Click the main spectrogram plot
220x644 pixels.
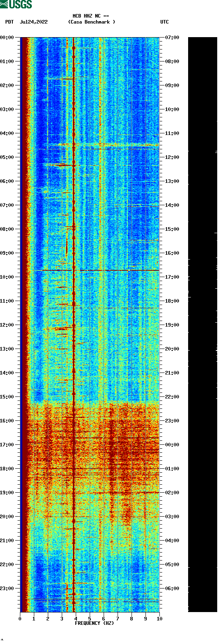90,325
